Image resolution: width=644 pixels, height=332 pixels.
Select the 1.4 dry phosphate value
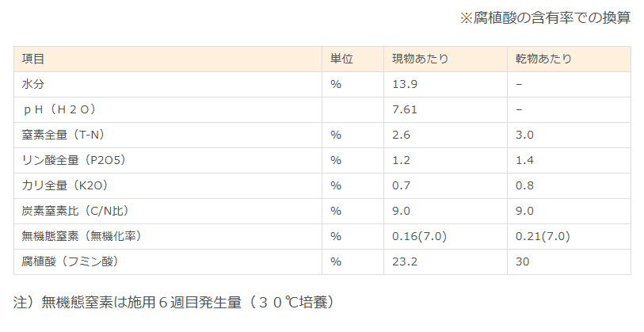tap(524, 160)
